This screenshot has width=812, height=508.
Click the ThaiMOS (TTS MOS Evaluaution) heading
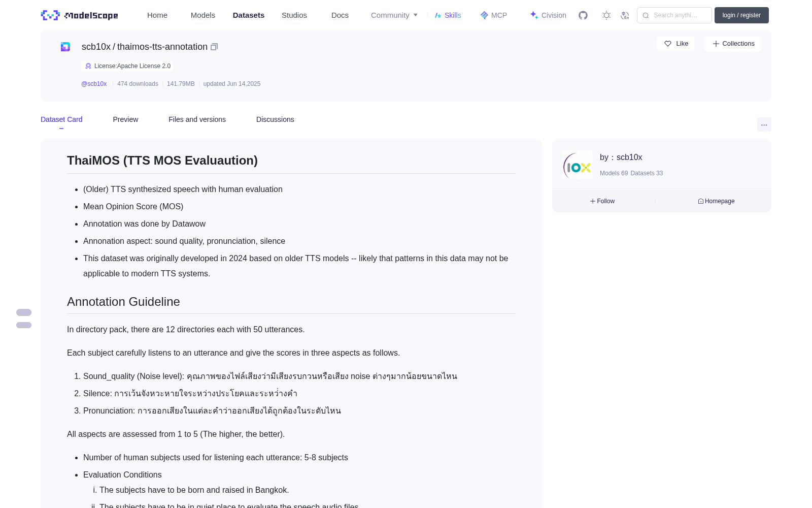tap(162, 161)
